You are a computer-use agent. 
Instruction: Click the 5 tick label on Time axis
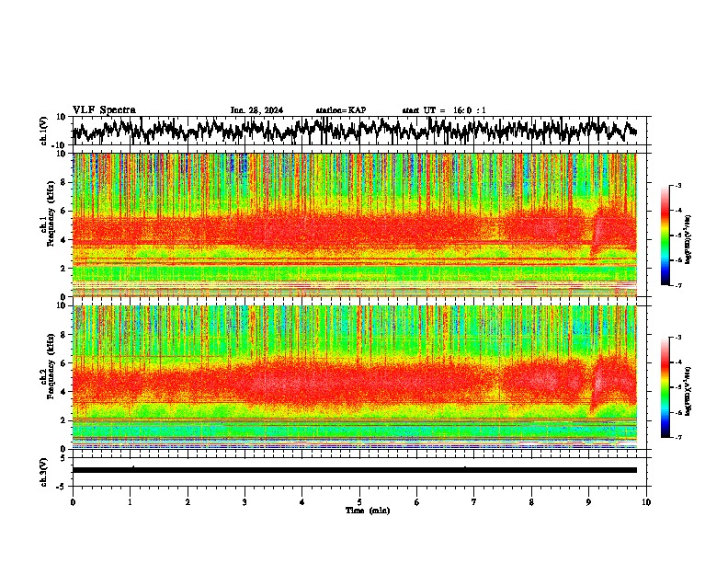tap(359, 502)
